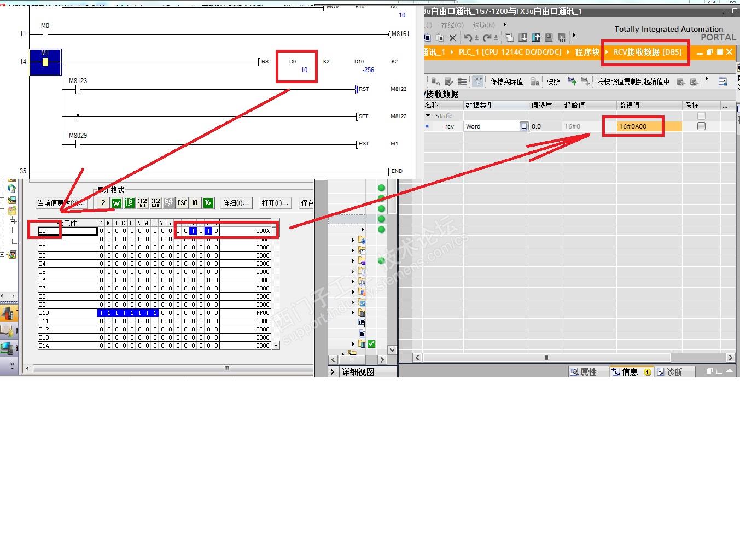Image resolution: width=740 pixels, height=560 pixels.
Task: Toggle the monitor-all glasses icon
Action: [478, 81]
